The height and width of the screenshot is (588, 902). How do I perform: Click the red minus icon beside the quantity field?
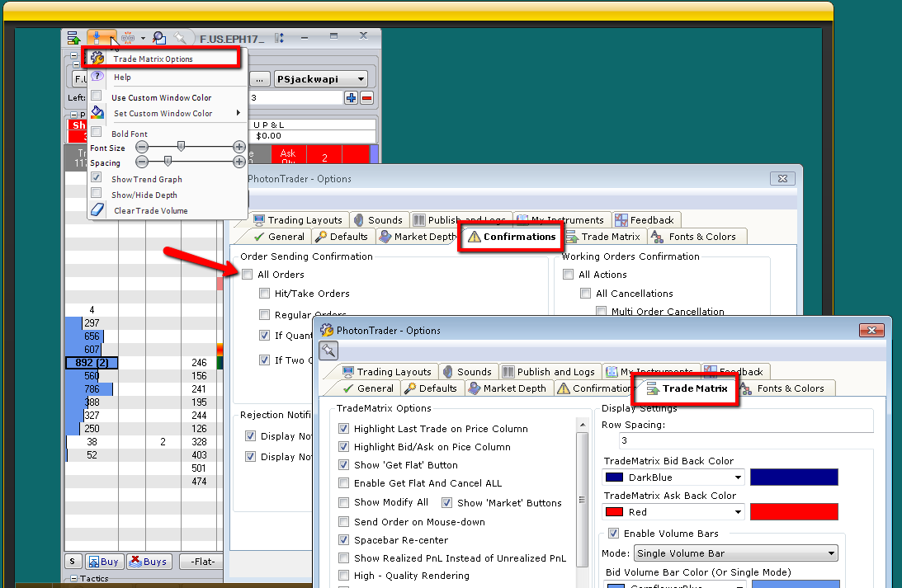(x=366, y=97)
